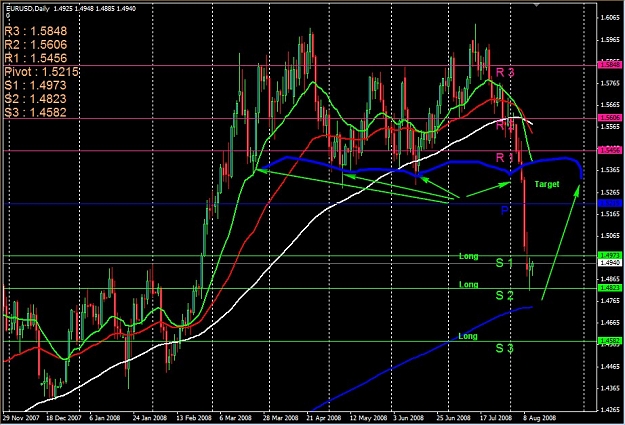The image size is (625, 425).
Task: Click the white 1.4940 current price tag
Action: pyautogui.click(x=610, y=263)
